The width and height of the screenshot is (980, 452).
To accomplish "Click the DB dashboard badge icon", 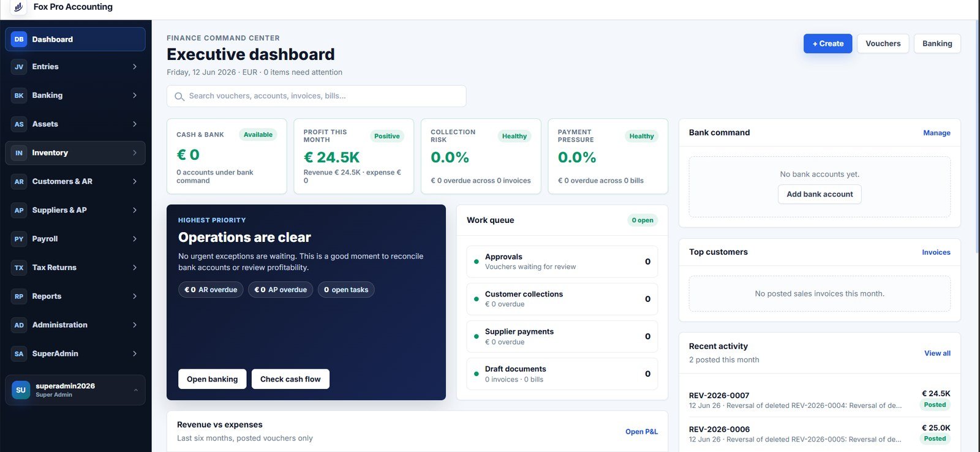I will click(19, 39).
